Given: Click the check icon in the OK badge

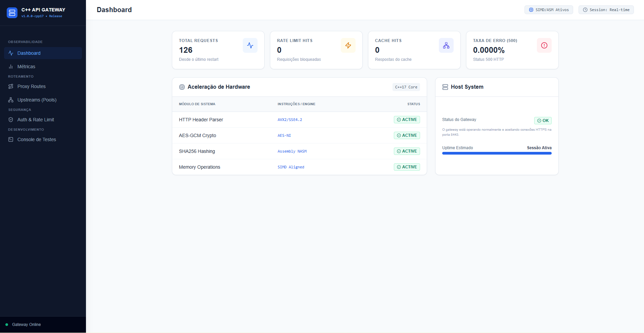Looking at the screenshot, I should click(539, 121).
